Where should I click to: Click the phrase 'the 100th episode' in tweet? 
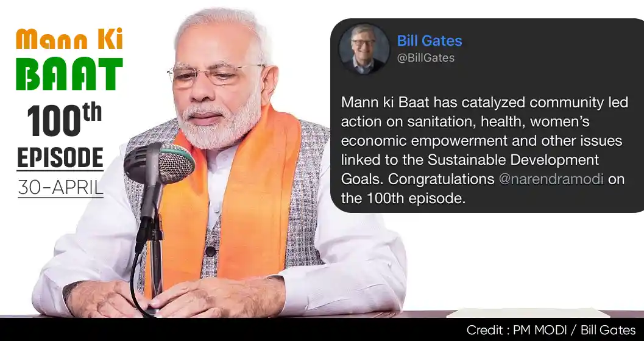pos(403,199)
